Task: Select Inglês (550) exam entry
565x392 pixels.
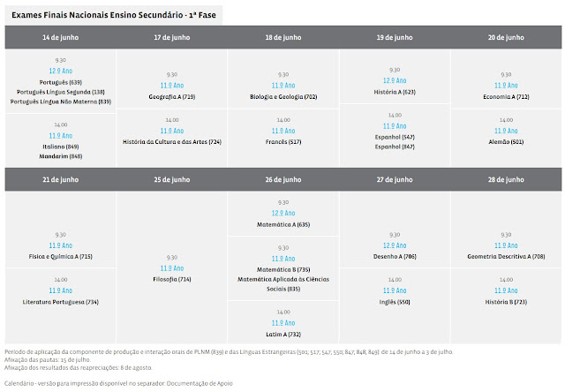Action: coord(395,301)
